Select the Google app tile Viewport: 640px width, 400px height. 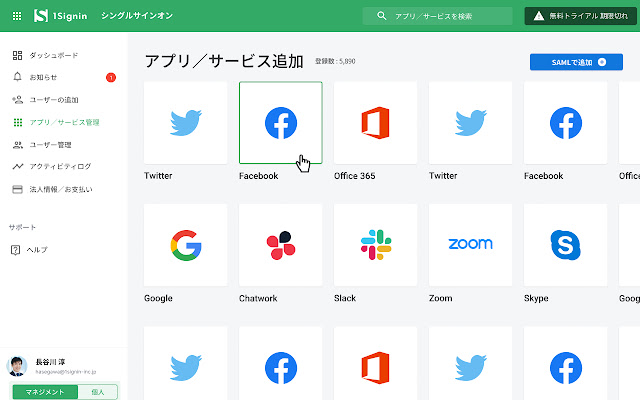[x=186, y=245]
